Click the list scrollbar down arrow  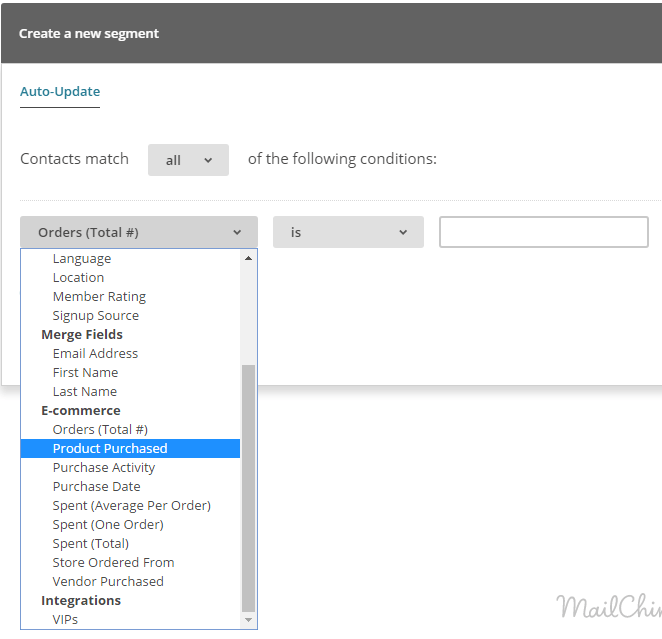point(248,620)
